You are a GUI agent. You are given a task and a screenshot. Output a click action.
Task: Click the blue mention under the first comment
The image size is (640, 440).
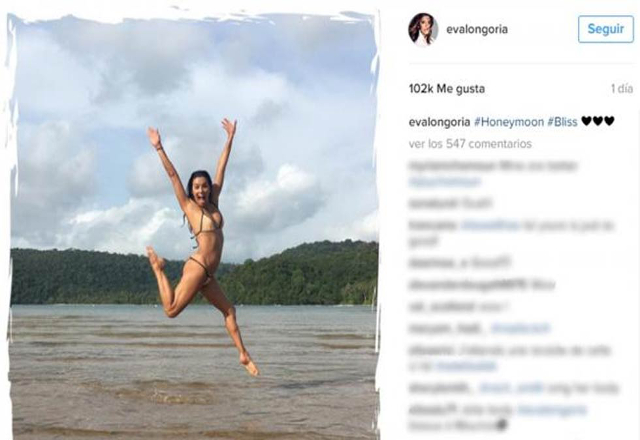pos(445,182)
